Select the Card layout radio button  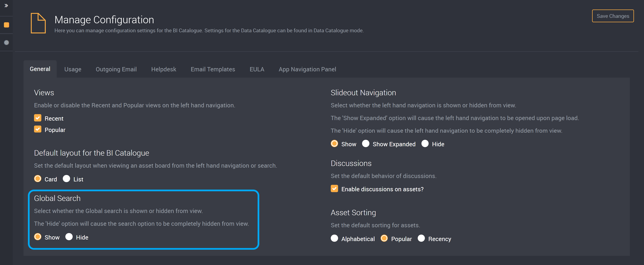[x=38, y=179]
